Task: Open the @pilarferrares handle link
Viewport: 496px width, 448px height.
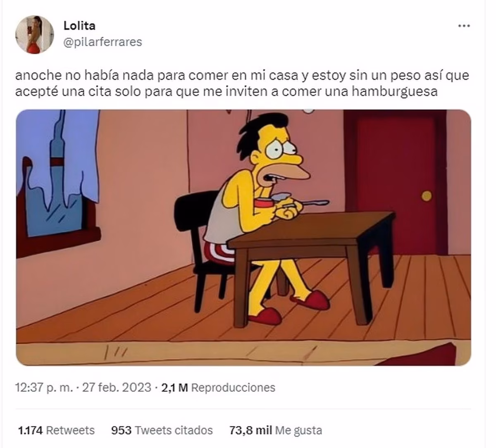Action: [x=103, y=42]
